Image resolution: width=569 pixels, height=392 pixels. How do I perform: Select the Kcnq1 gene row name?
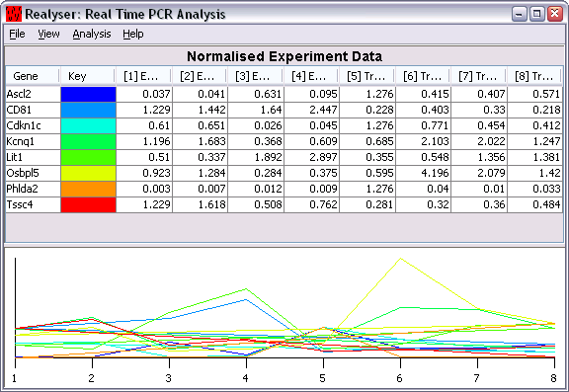21,141
